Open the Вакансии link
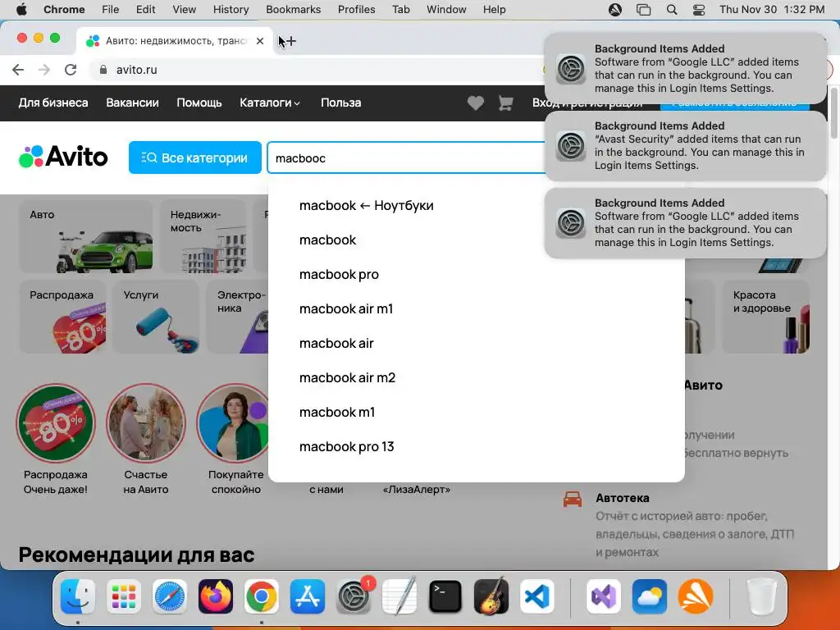Image resolution: width=840 pixels, height=630 pixels. click(132, 103)
